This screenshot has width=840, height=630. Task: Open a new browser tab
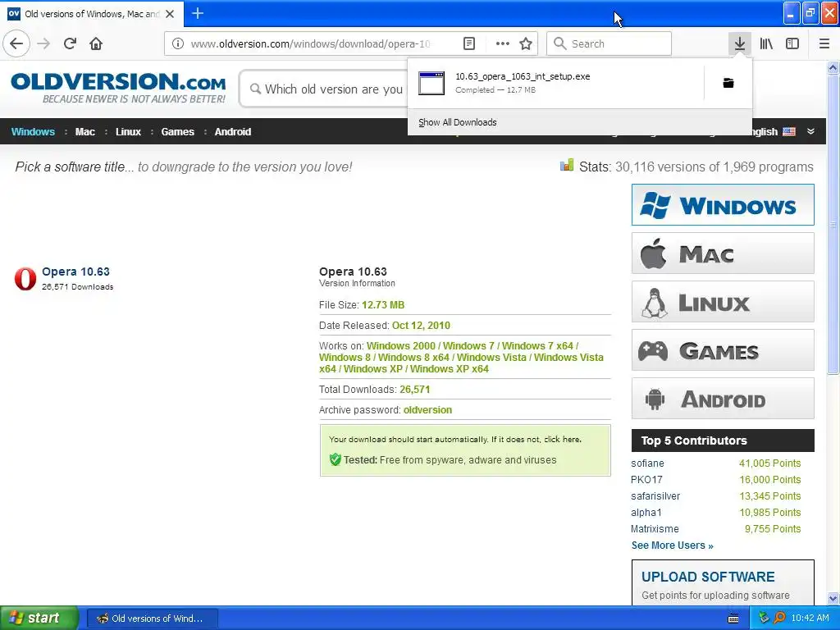click(198, 13)
